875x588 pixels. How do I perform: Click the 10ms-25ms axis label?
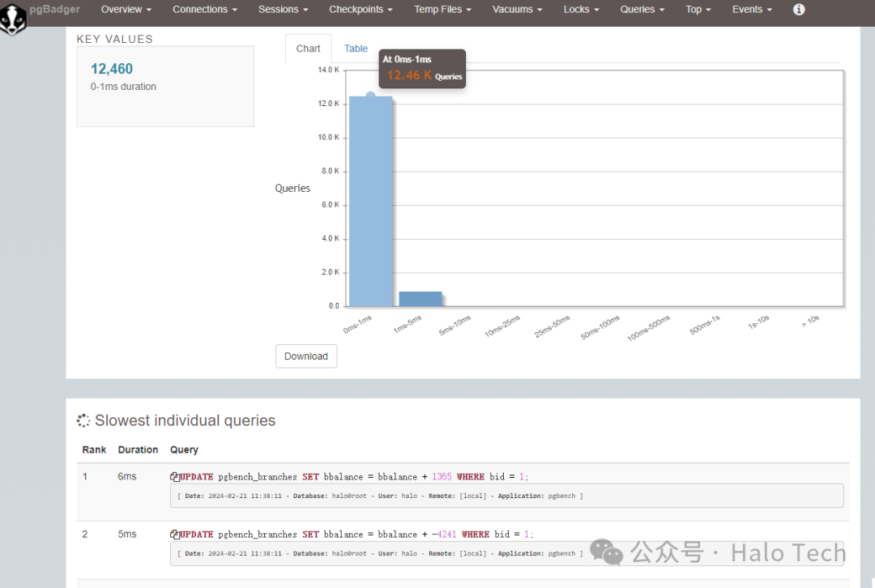tap(502, 326)
